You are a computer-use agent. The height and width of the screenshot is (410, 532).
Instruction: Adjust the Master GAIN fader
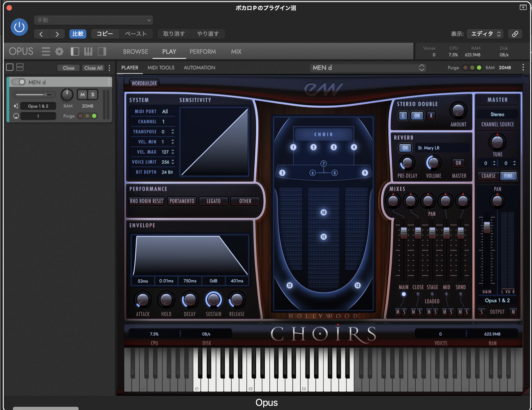[x=487, y=227]
